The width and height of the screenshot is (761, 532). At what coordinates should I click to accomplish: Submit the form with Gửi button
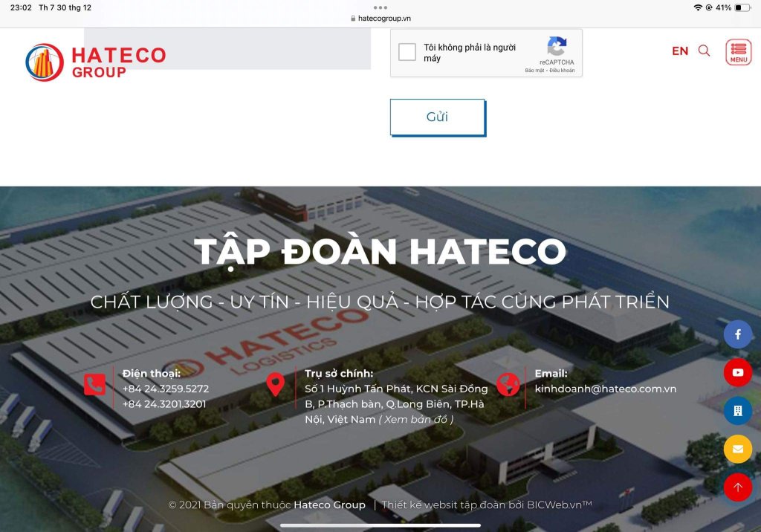pyautogui.click(x=437, y=117)
